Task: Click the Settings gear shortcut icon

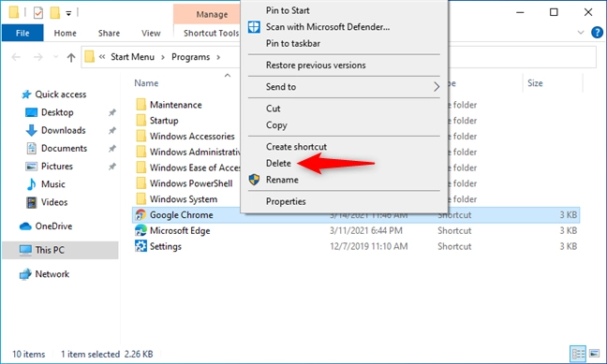Action: click(x=141, y=246)
